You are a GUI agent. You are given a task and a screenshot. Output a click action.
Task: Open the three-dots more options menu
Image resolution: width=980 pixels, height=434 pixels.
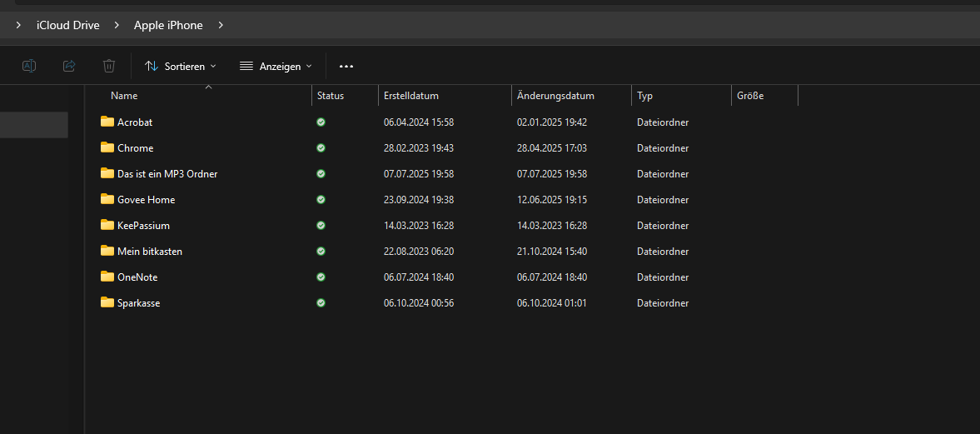[346, 66]
